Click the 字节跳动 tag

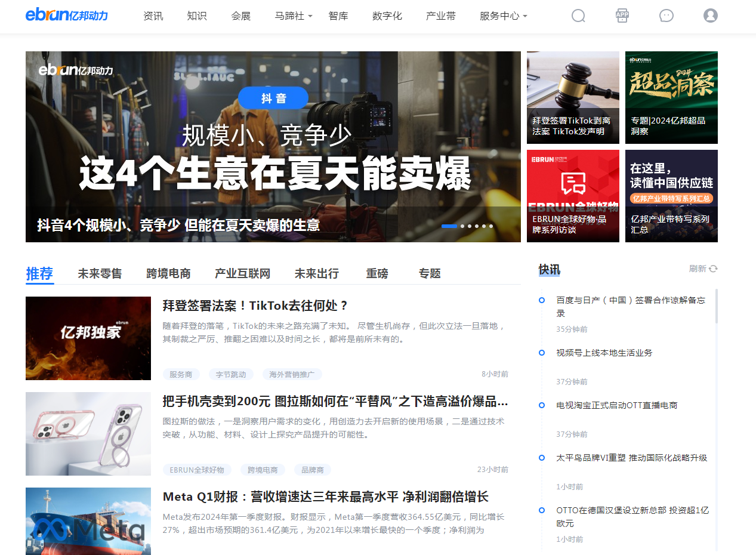(x=231, y=374)
